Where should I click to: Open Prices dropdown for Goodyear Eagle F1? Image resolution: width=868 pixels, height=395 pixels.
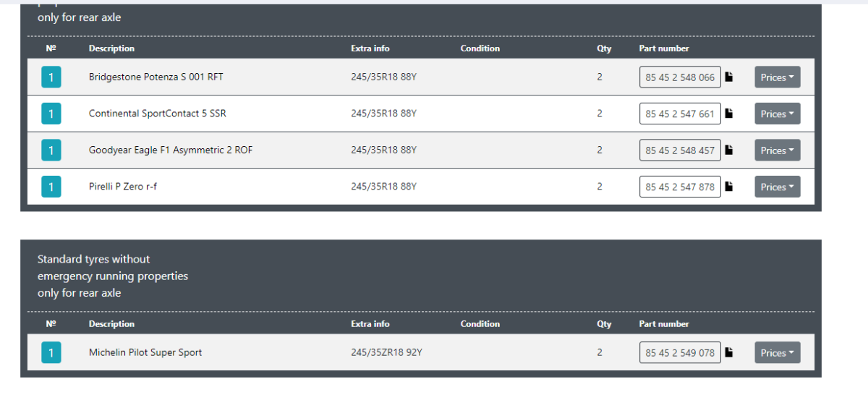pyautogui.click(x=778, y=150)
